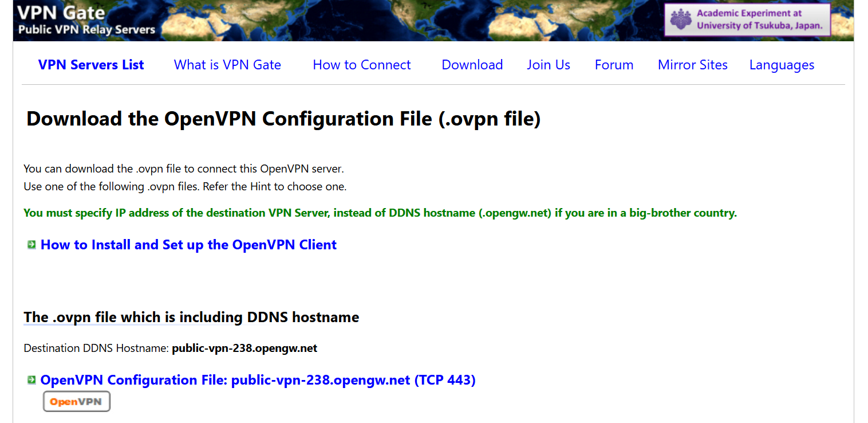Click the VPN Gate world map logo
868x423 pixels.
[401, 20]
